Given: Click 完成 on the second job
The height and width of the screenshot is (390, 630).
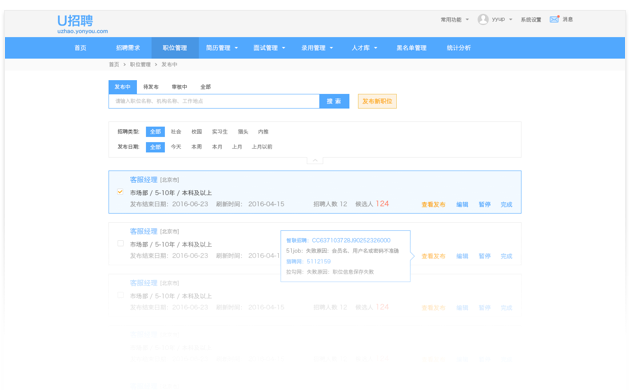Looking at the screenshot, I should click(506, 256).
